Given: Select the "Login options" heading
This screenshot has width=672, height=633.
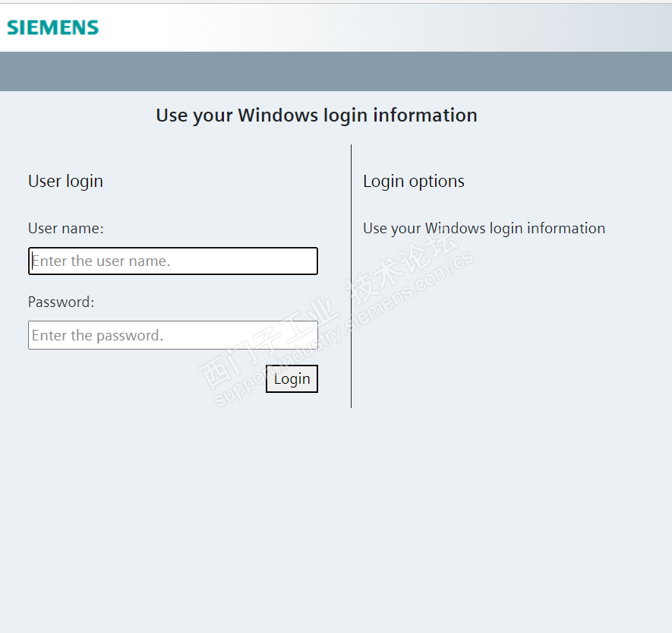Looking at the screenshot, I should pyautogui.click(x=414, y=182).
